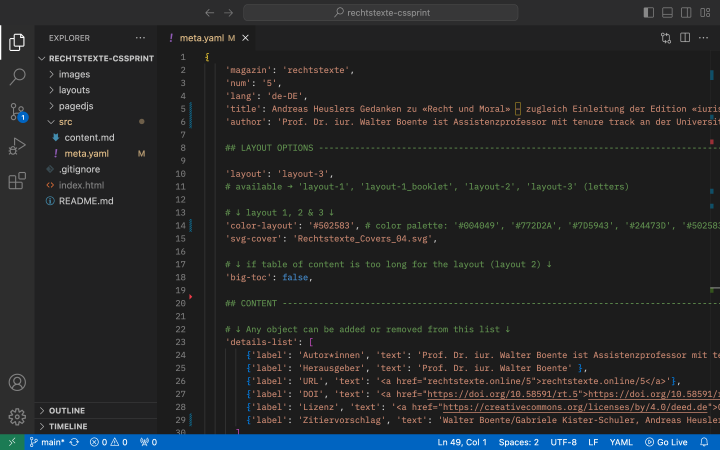This screenshot has width=720, height=450.
Task: Open problems panel from errors and warnings count
Action: coord(108,442)
